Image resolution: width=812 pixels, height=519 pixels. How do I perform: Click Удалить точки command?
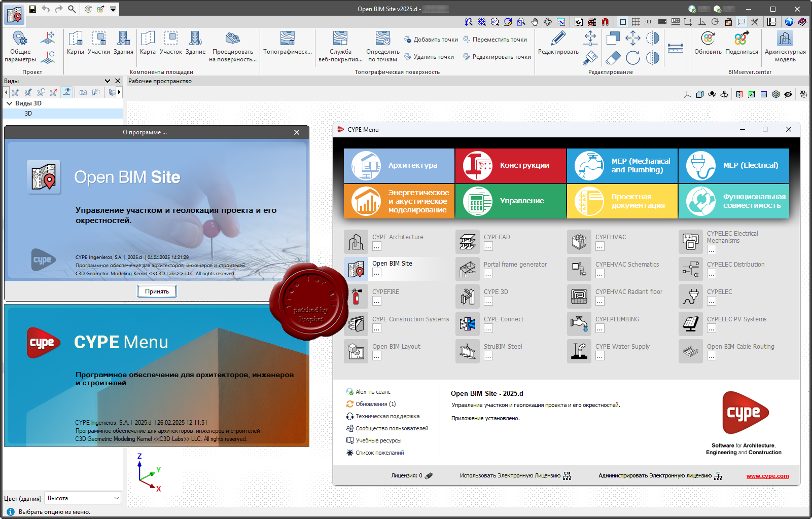point(429,57)
